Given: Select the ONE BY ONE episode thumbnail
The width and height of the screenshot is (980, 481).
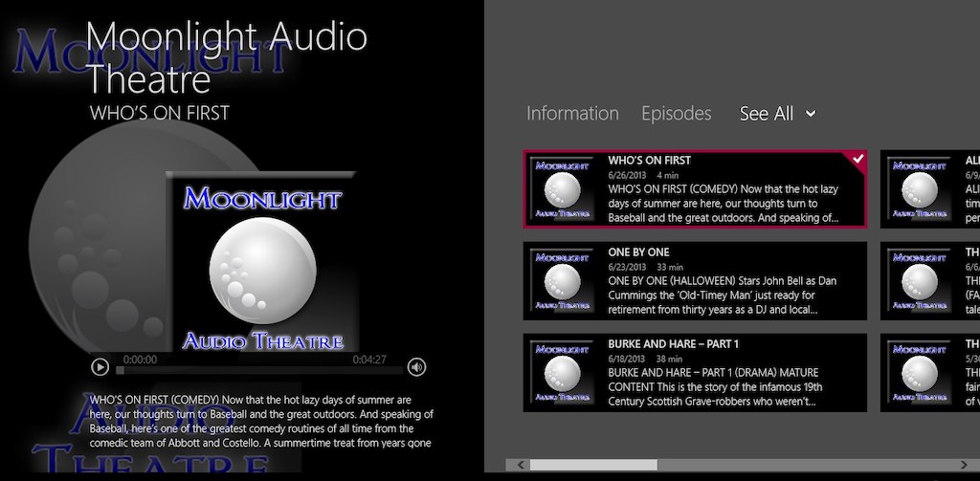Looking at the screenshot, I should pyautogui.click(x=562, y=281).
